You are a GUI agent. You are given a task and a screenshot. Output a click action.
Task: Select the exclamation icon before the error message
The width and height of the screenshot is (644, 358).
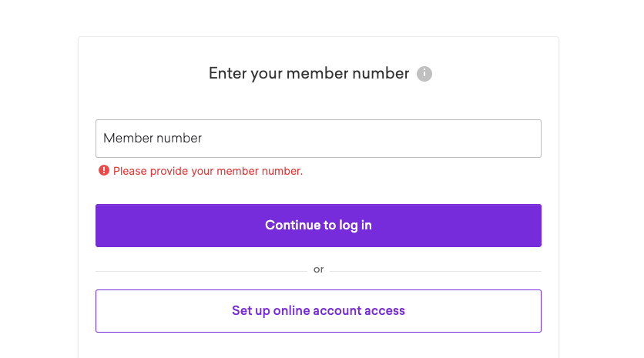tap(104, 171)
